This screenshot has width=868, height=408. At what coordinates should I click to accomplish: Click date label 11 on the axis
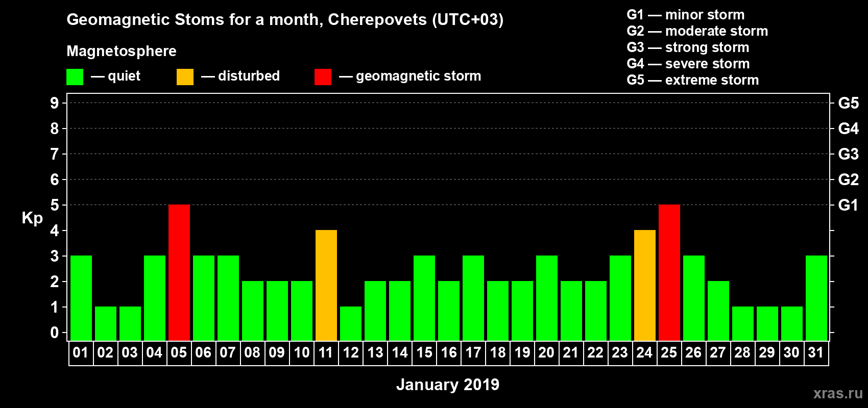tap(326, 352)
